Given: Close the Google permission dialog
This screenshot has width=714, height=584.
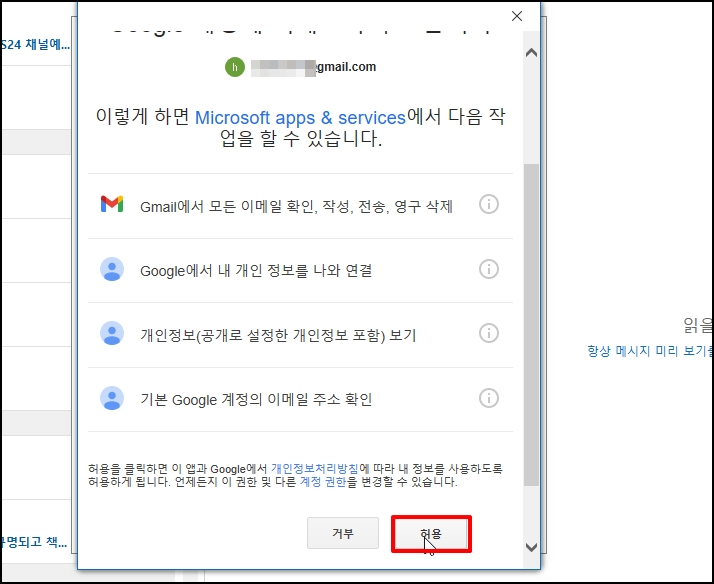Looking at the screenshot, I should (517, 16).
